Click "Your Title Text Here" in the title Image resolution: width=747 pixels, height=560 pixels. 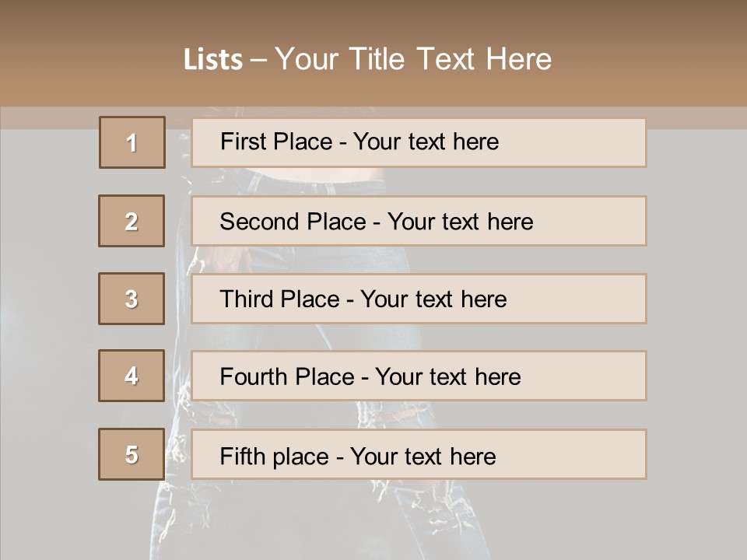click(413, 59)
